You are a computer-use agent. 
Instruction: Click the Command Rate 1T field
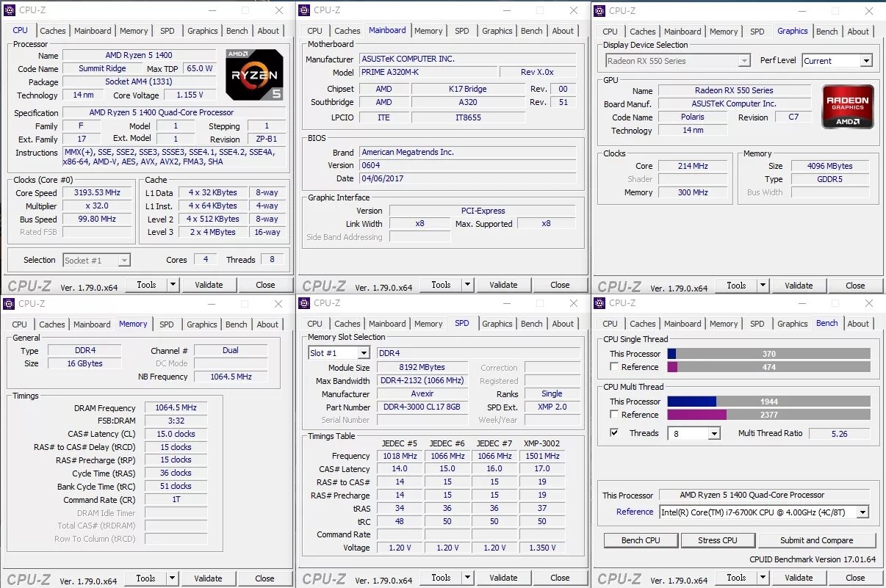176,499
